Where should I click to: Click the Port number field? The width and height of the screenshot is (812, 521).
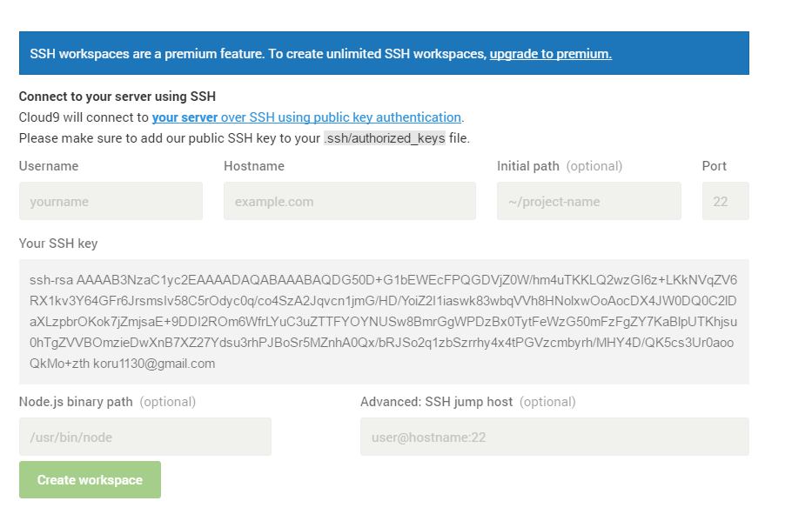coord(725,201)
